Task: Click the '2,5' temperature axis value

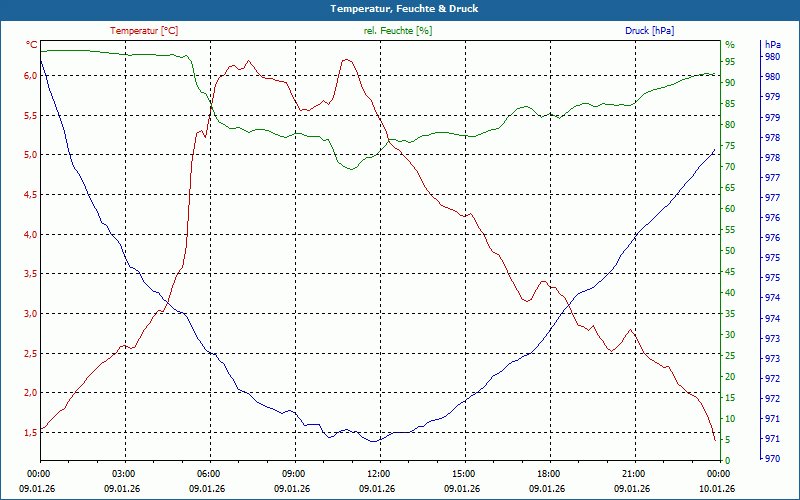Action: pos(31,353)
